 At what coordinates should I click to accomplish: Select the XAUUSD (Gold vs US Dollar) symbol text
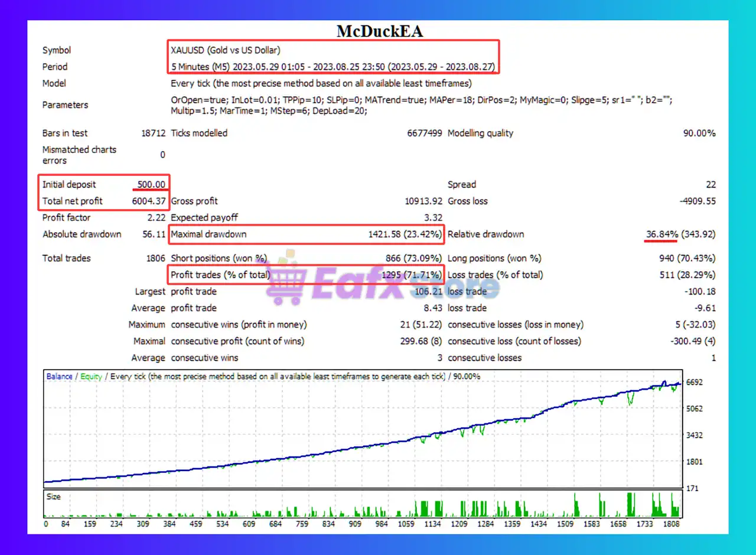pyautogui.click(x=226, y=50)
